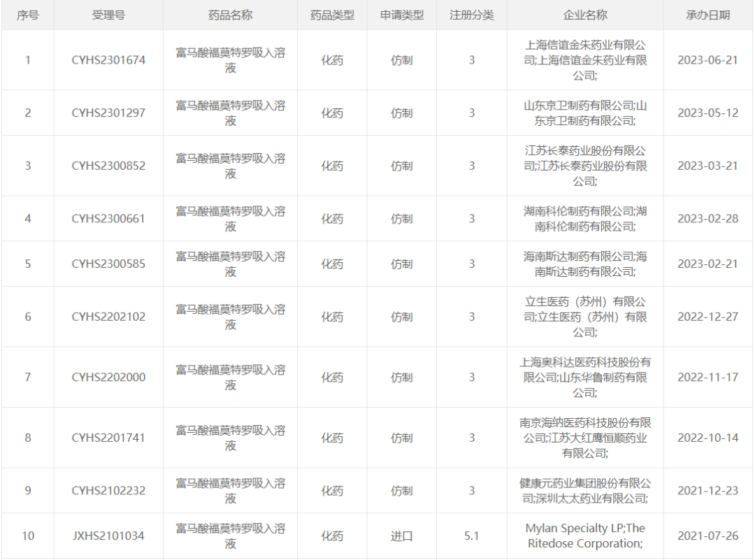Click company 江苏长泰药业股份有限公司 cell
The height and width of the screenshot is (560, 755).
pyautogui.click(x=585, y=166)
